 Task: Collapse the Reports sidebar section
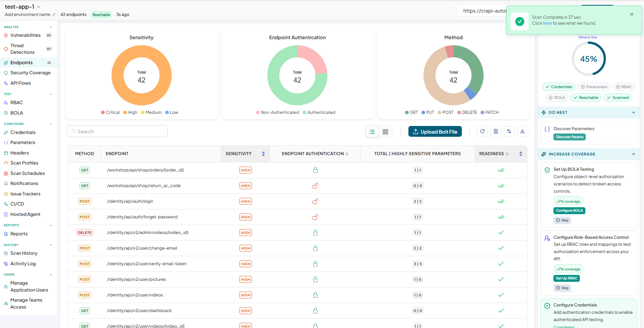(51, 225)
